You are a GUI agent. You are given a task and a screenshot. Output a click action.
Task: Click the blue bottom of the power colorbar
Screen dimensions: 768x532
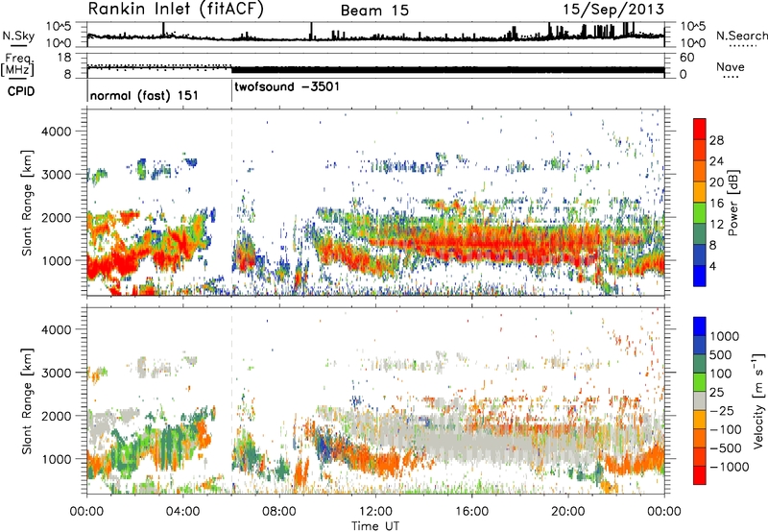coord(700,277)
